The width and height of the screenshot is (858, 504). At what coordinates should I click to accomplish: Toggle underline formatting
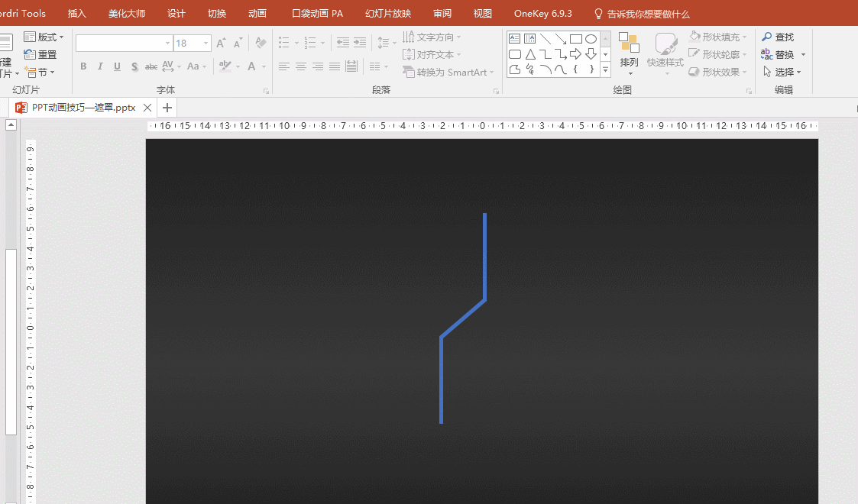(x=117, y=66)
